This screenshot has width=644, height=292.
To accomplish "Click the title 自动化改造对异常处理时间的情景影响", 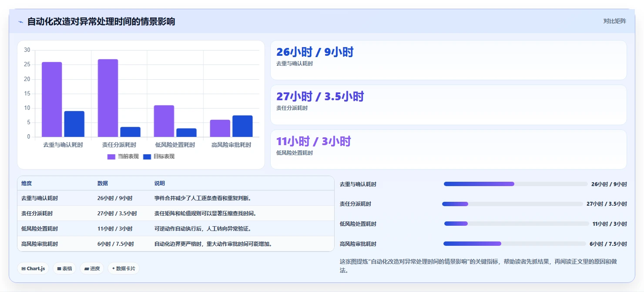I will [101, 21].
